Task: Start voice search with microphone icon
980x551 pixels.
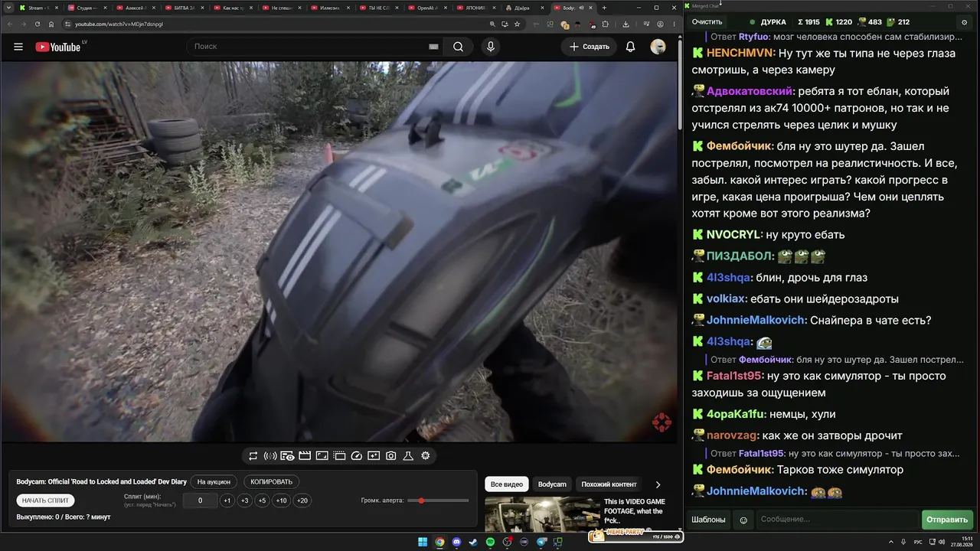Action: [x=491, y=47]
